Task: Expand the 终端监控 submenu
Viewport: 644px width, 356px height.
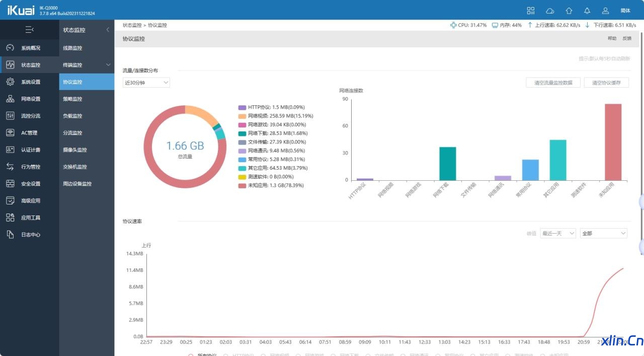Action: pos(87,65)
